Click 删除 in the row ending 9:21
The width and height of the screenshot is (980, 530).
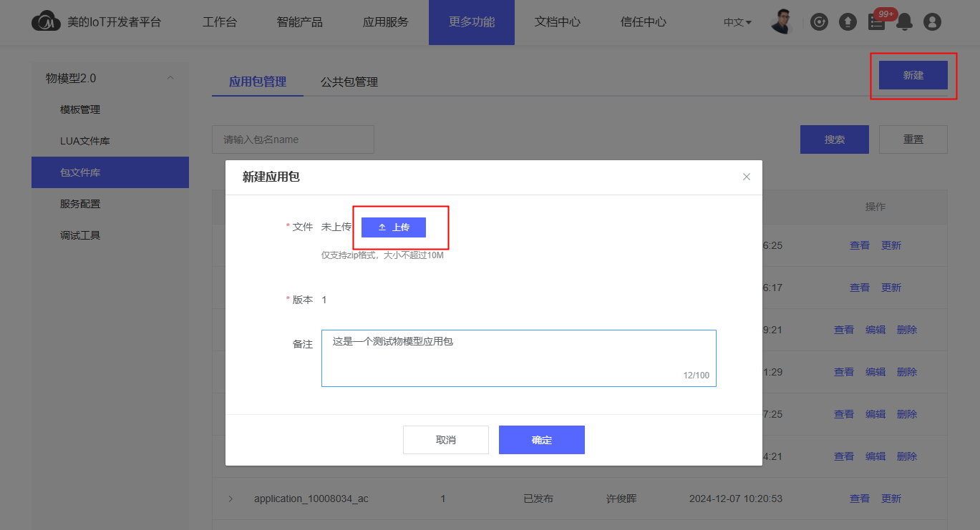(907, 330)
